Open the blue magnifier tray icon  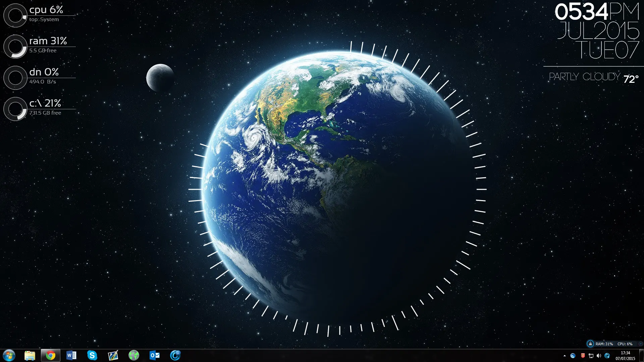click(573, 356)
